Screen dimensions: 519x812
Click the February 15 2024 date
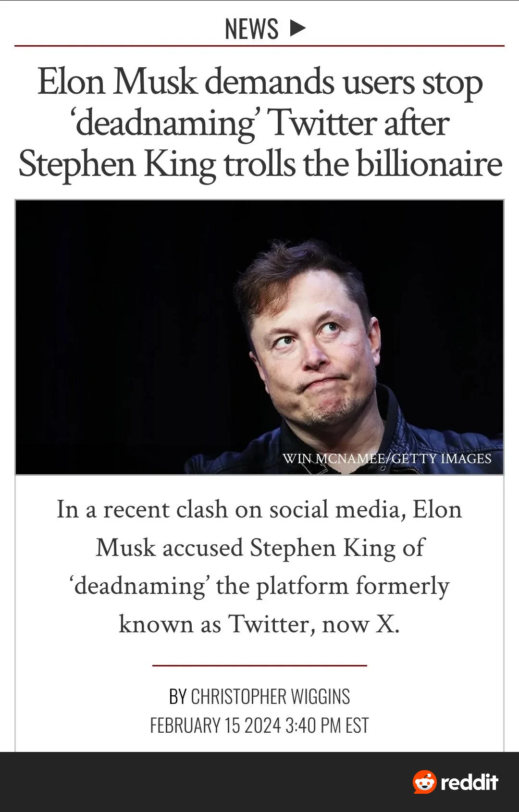click(x=215, y=726)
